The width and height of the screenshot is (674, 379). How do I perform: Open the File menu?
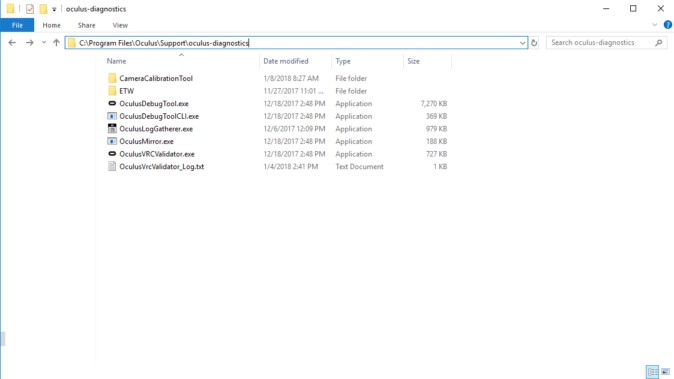(17, 25)
